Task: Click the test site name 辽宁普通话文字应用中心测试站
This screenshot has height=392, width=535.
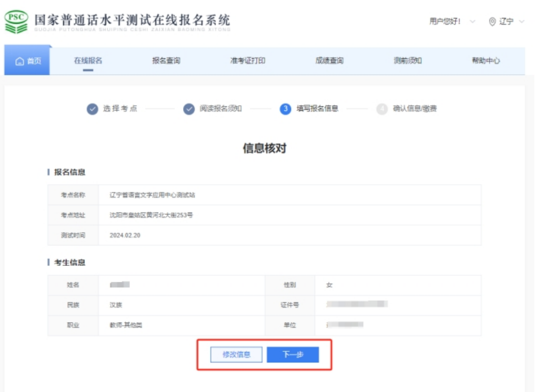Action: coord(152,195)
